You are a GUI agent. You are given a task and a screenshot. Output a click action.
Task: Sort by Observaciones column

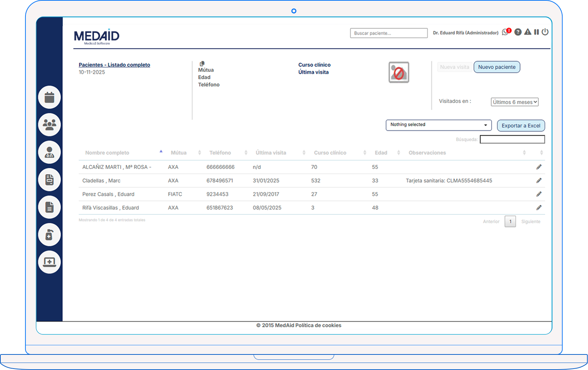(427, 153)
